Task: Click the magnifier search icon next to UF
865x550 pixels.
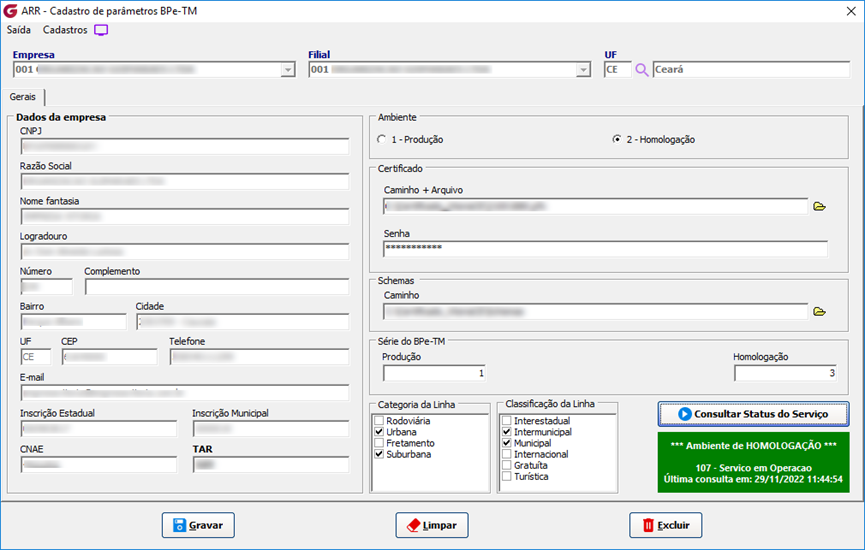Action: 642,70
